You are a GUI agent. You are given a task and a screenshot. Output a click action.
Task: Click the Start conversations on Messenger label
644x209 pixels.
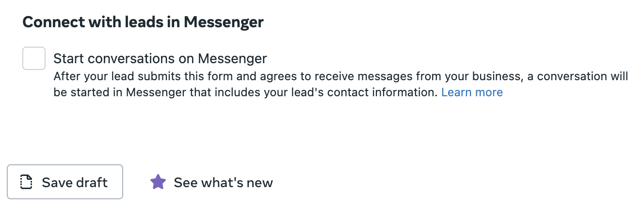[x=160, y=59]
